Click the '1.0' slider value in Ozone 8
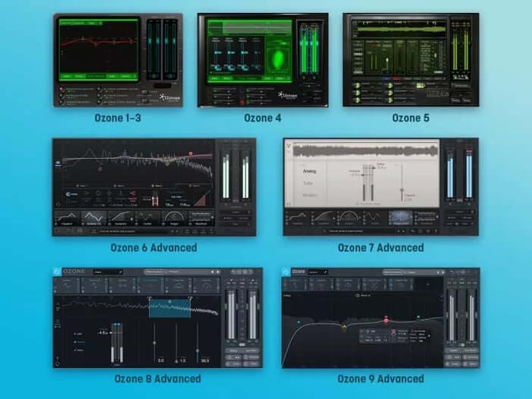532x399 pixels. pyautogui.click(x=182, y=361)
